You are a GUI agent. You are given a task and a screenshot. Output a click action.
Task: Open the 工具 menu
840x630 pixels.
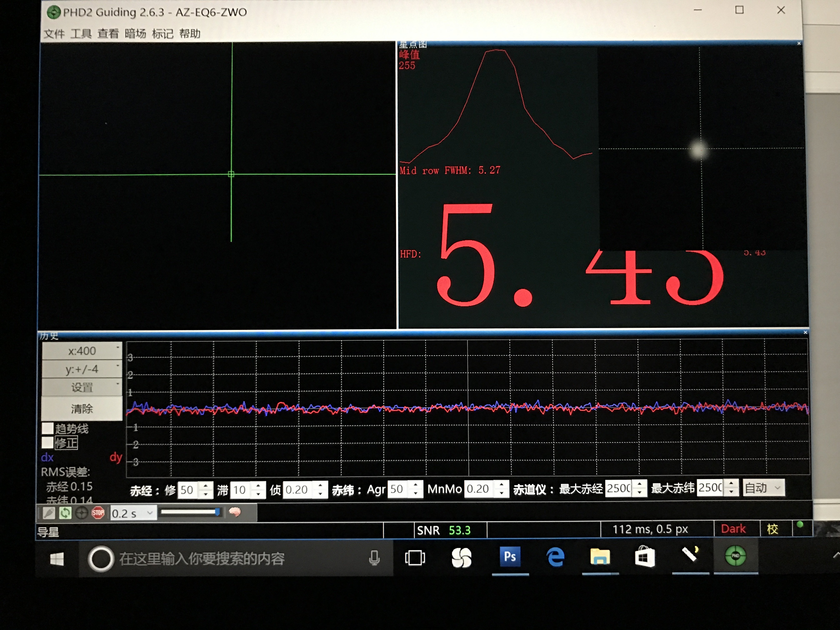[x=81, y=34]
